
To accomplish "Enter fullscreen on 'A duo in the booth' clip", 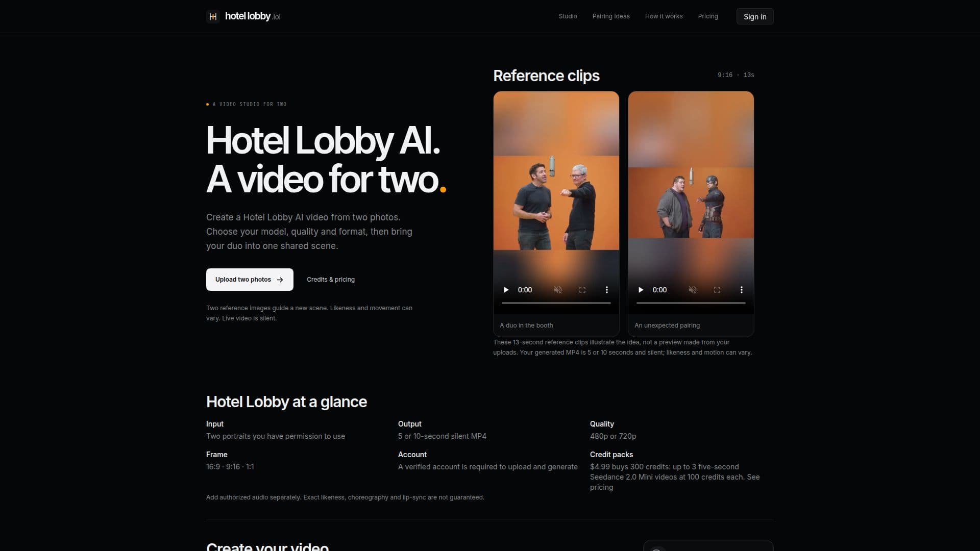I will coord(582,290).
